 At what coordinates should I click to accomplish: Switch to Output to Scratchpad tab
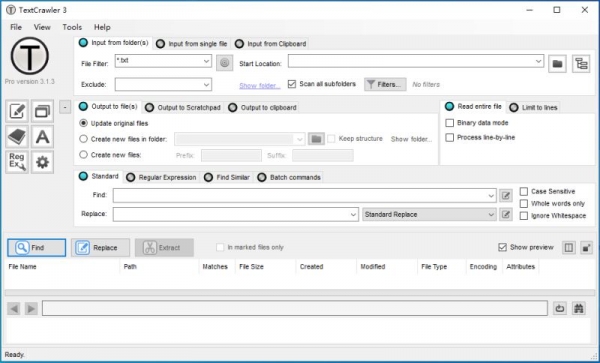coord(183,107)
